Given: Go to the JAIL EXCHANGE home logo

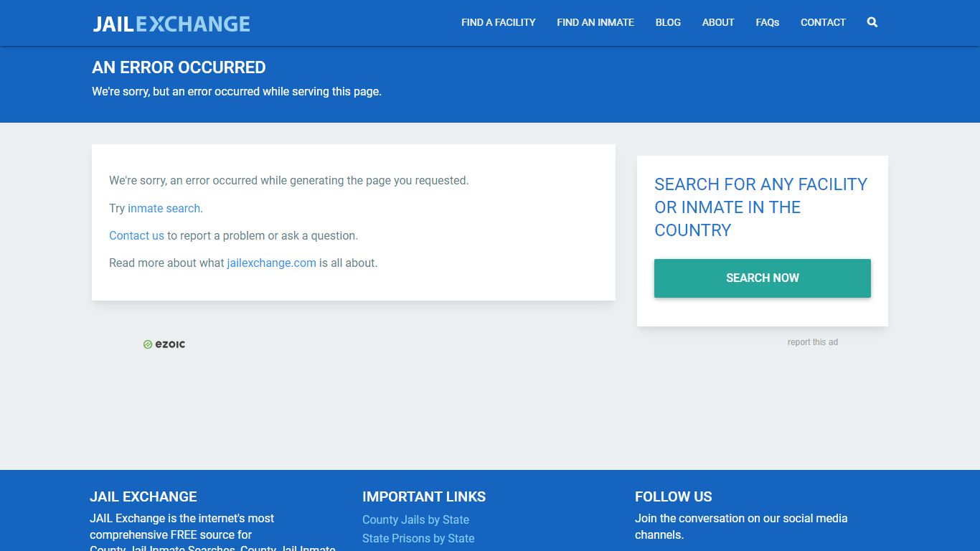Looking at the screenshot, I should pos(171,24).
